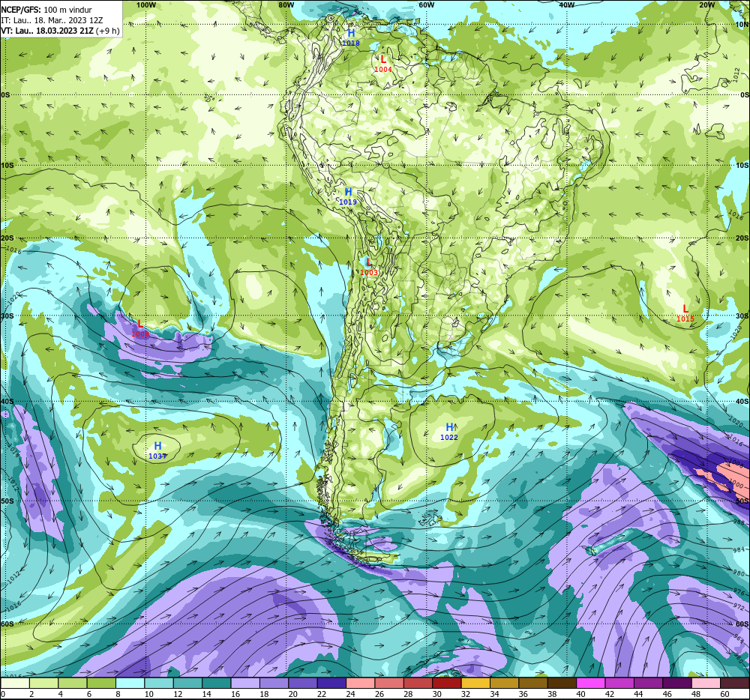Image resolution: width=750 pixels, height=700 pixels.
Task: Click the VT valid time line
Action: click(60, 31)
